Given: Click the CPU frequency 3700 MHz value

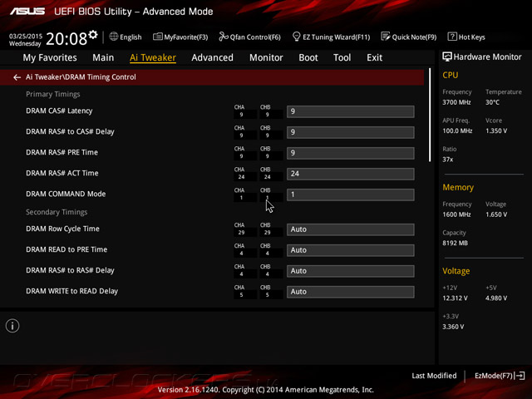Looking at the screenshot, I should click(456, 102).
